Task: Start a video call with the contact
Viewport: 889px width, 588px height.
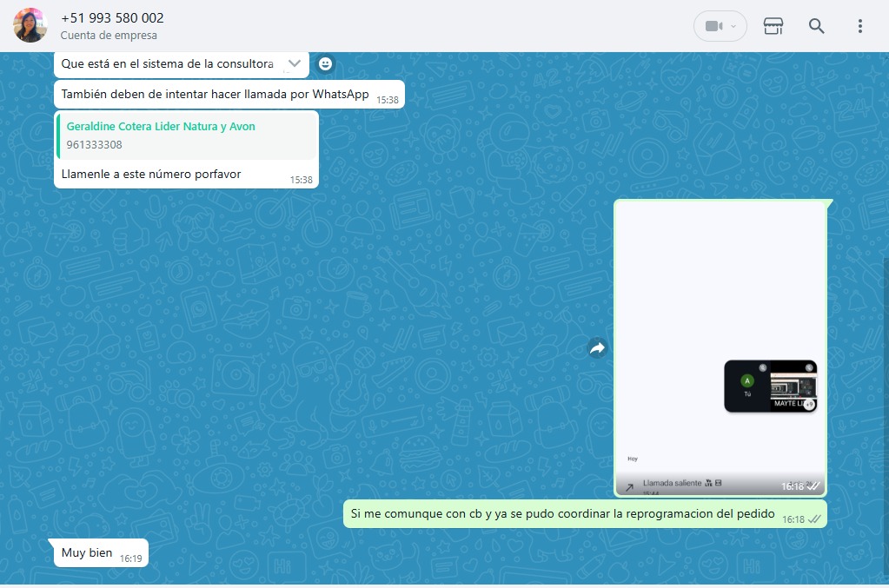Action: pyautogui.click(x=713, y=26)
